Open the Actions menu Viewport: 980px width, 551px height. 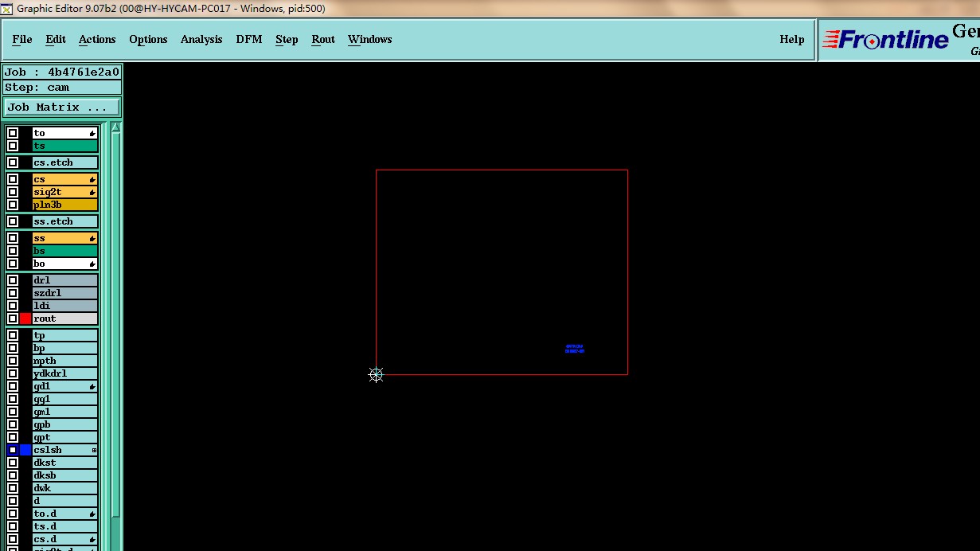[97, 39]
